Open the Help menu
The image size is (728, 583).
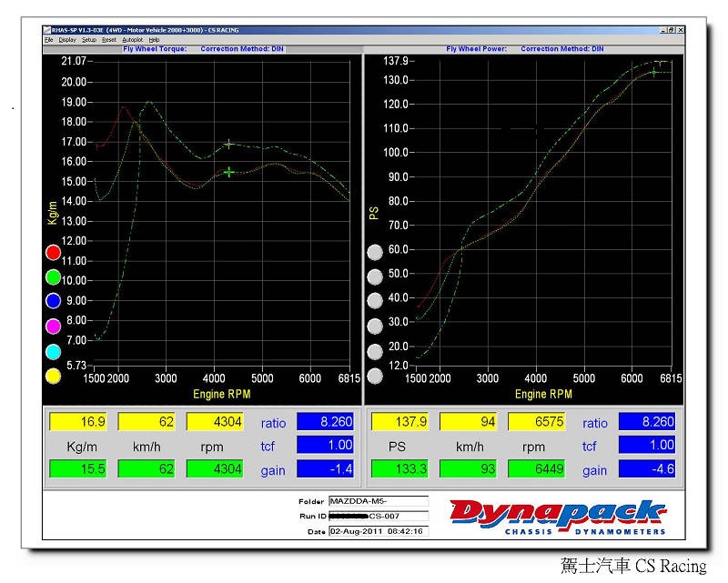pyautogui.click(x=154, y=40)
